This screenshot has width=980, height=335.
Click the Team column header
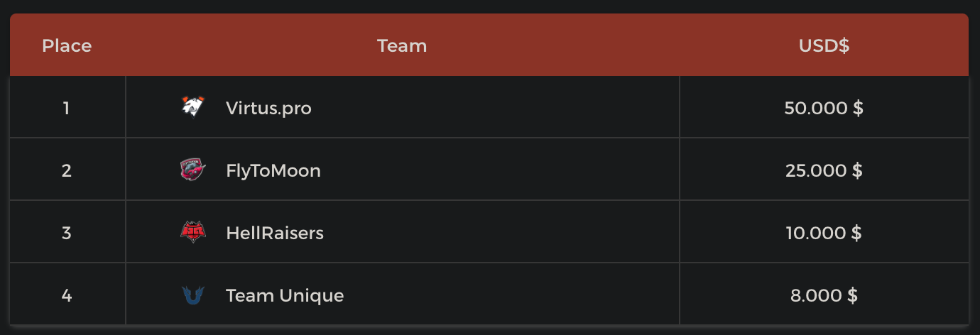402,46
